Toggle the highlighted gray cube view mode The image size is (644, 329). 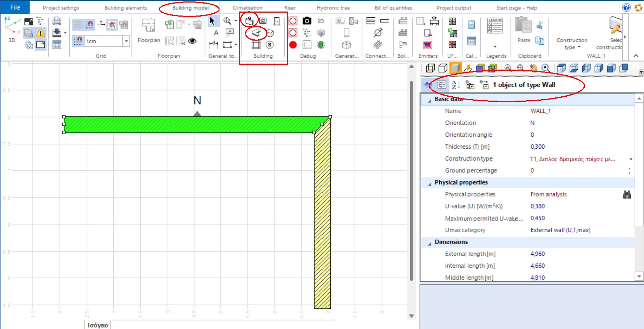click(x=456, y=68)
